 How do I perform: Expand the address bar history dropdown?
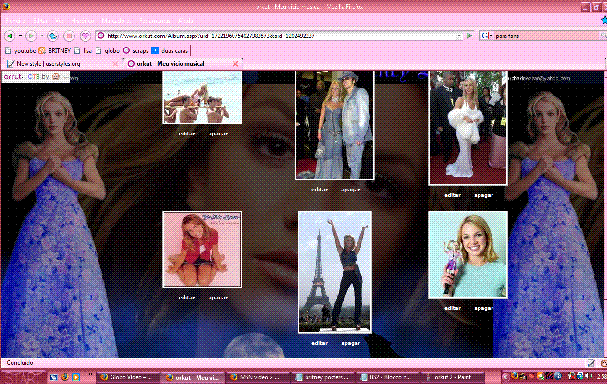[x=459, y=36]
